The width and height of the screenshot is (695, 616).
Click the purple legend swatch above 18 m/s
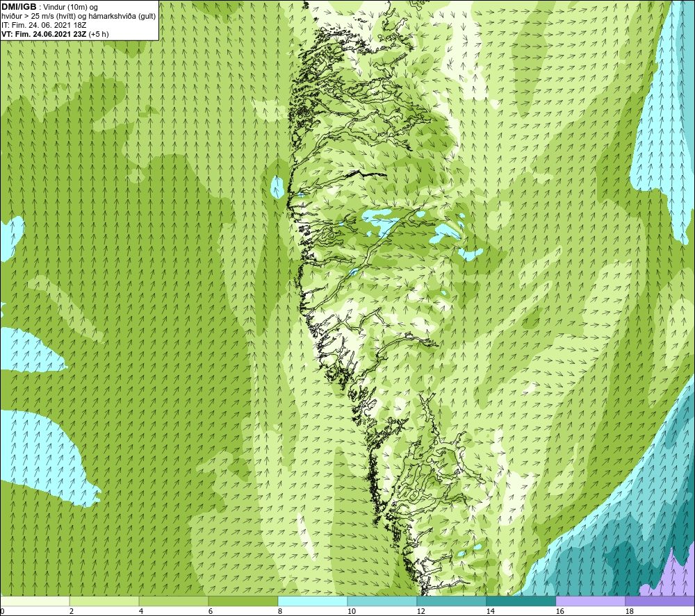pyautogui.click(x=660, y=601)
